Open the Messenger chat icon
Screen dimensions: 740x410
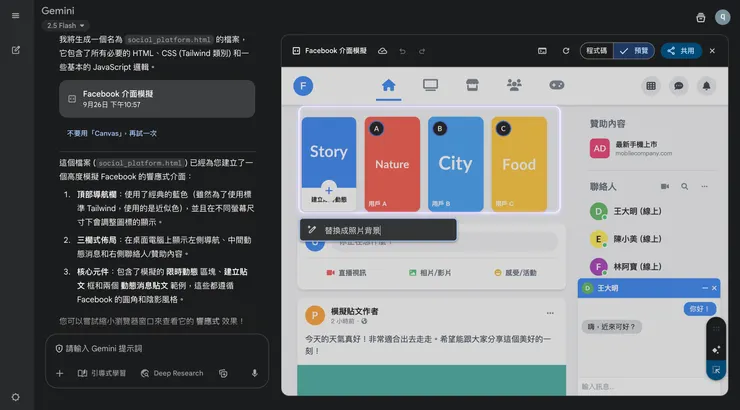click(x=679, y=86)
